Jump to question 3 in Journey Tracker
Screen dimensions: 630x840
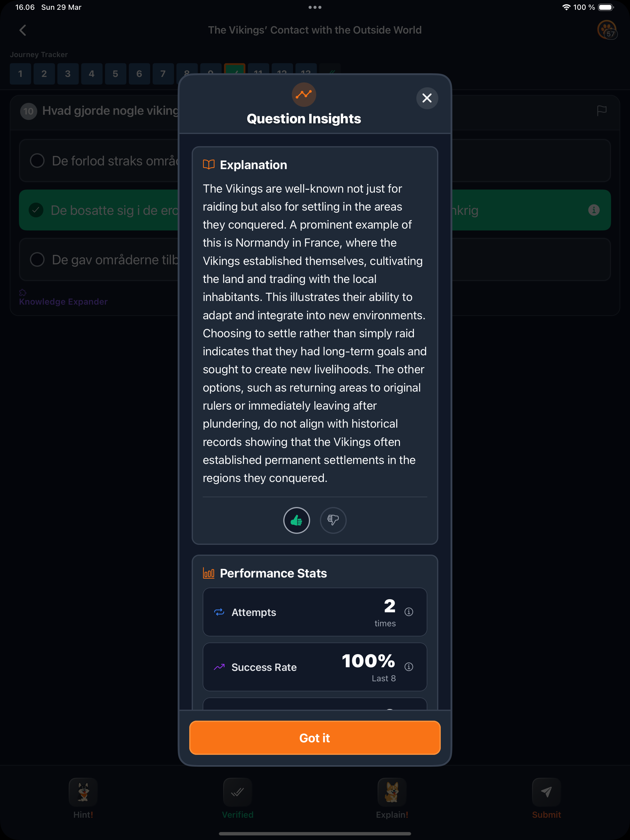(x=67, y=74)
